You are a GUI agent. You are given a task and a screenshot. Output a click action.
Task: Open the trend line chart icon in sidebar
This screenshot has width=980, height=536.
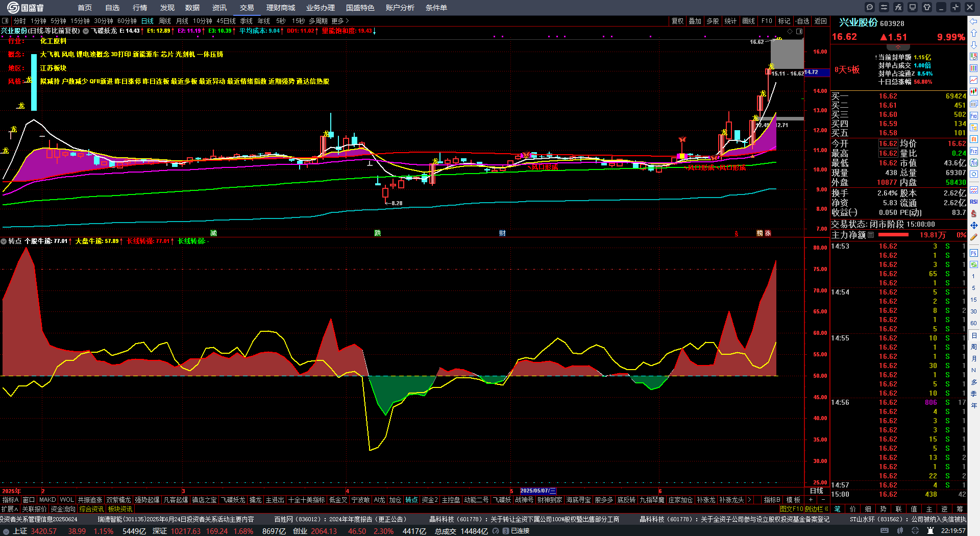click(x=974, y=80)
